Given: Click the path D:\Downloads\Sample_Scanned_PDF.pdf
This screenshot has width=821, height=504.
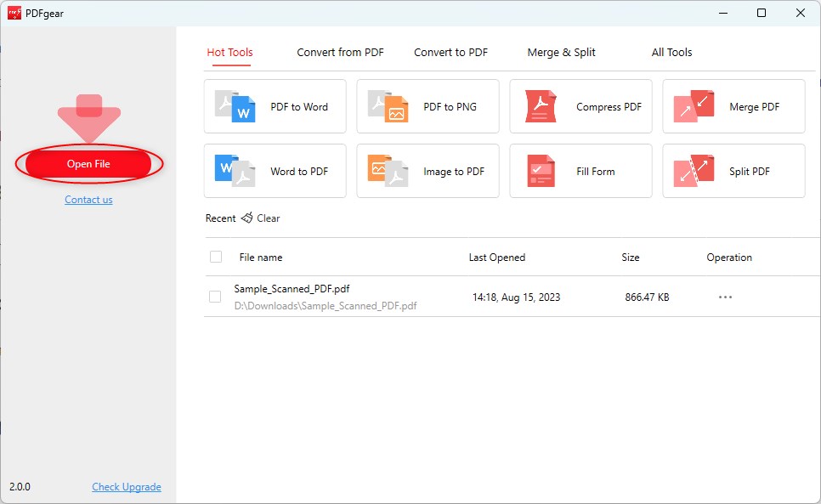Looking at the screenshot, I should [326, 306].
